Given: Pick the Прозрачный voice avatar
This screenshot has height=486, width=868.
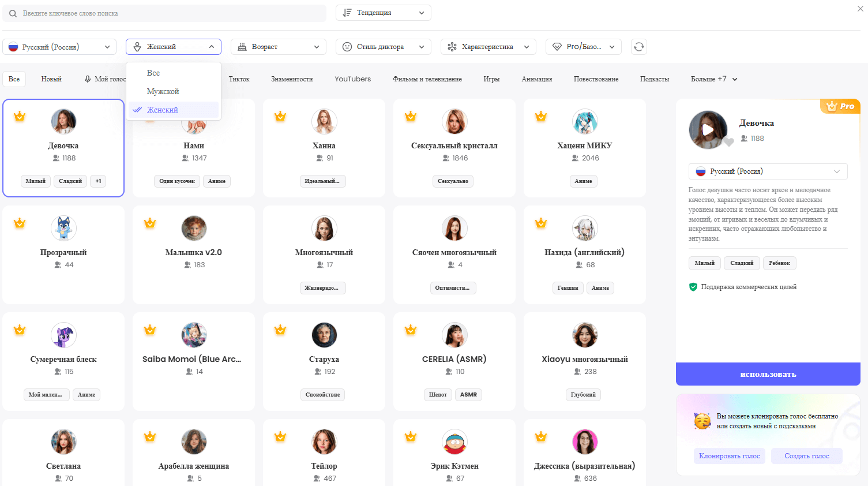Looking at the screenshot, I should [63, 228].
